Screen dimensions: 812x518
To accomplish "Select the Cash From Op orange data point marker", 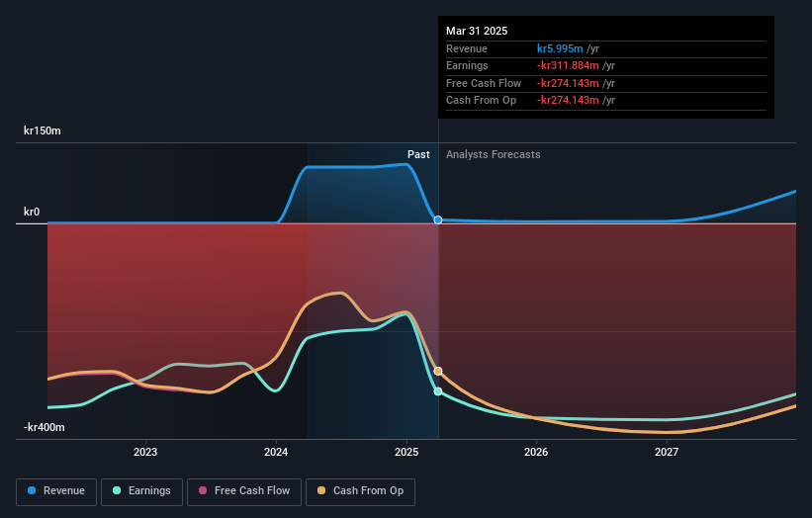I will click(438, 371).
